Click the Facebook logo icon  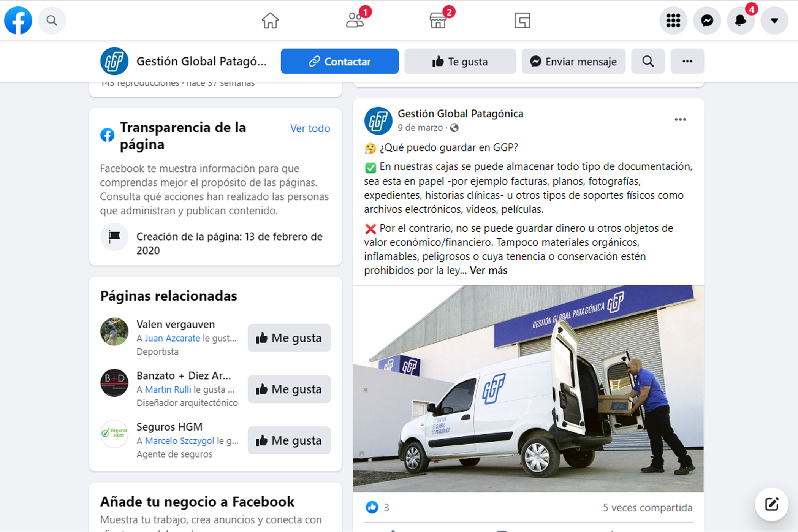pyautogui.click(x=18, y=20)
